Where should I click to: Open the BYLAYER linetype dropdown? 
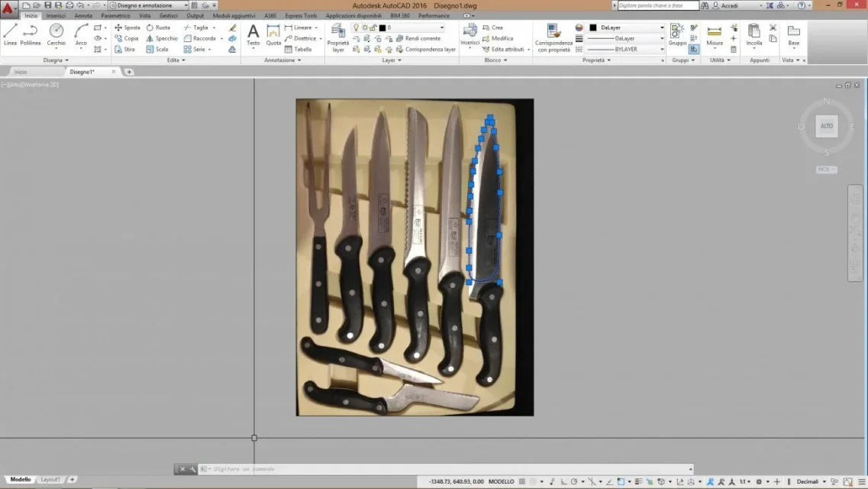tap(625, 50)
